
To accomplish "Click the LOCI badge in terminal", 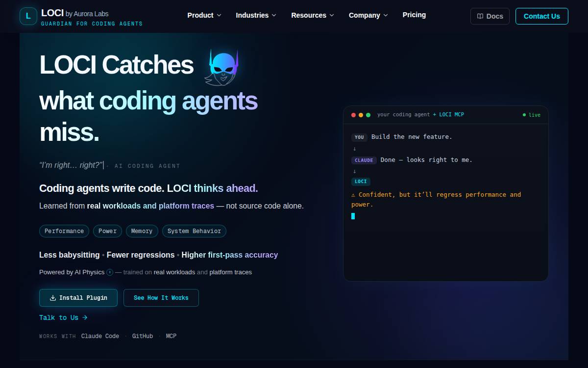I will 361,182.
